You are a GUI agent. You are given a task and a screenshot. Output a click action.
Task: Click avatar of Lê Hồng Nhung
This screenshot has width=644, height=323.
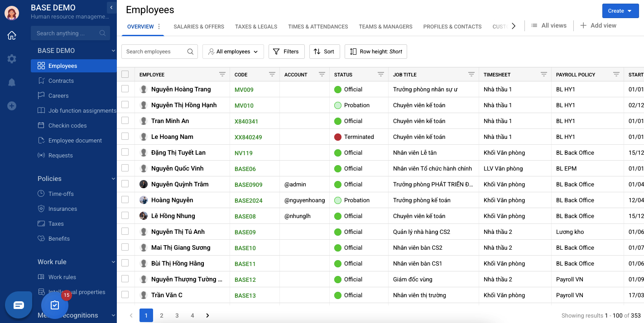point(144,216)
